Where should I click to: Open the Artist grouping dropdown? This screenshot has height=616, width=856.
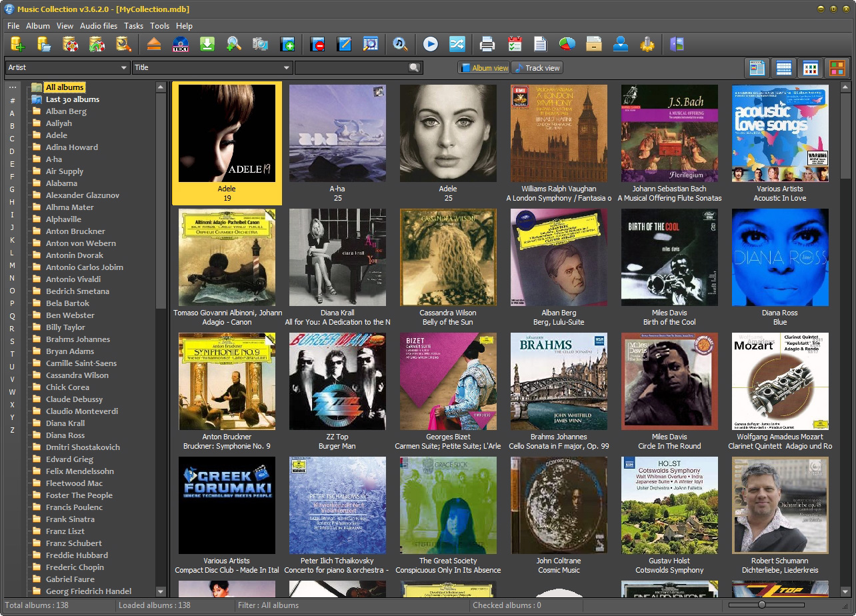tap(67, 67)
